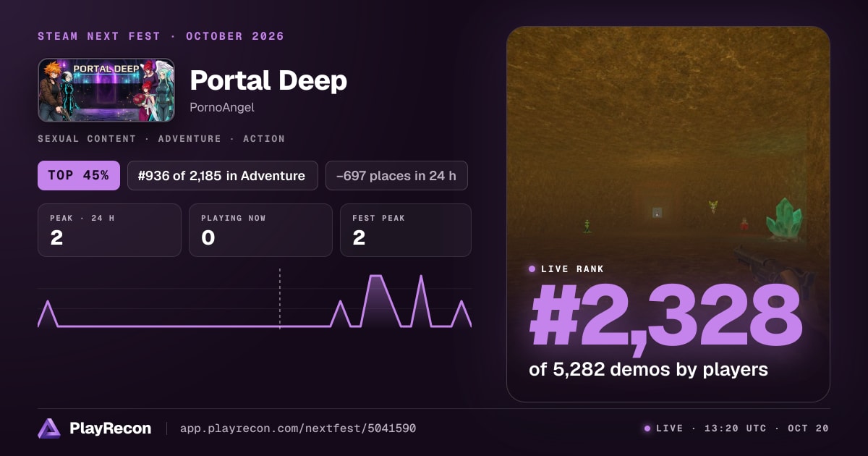Click the Portal Deep game title
The image size is (868, 456).
(268, 80)
